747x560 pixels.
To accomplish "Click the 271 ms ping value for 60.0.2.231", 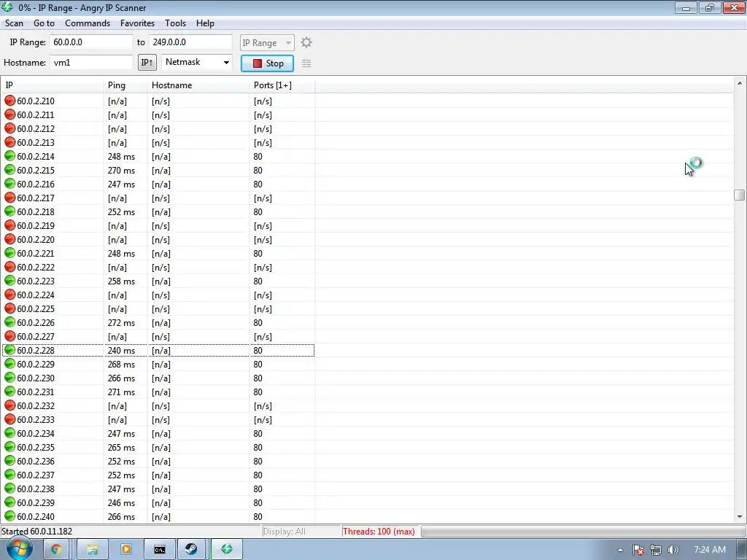I will click(x=121, y=392).
